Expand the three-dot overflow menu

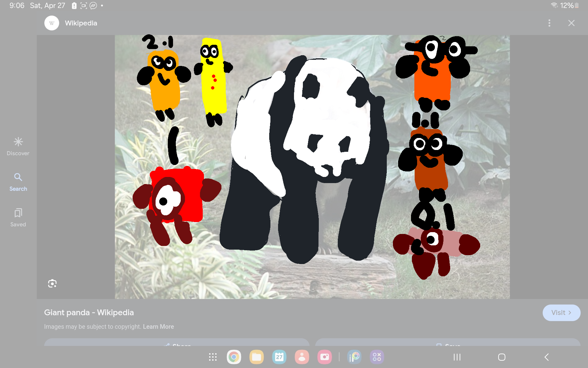pyautogui.click(x=549, y=23)
